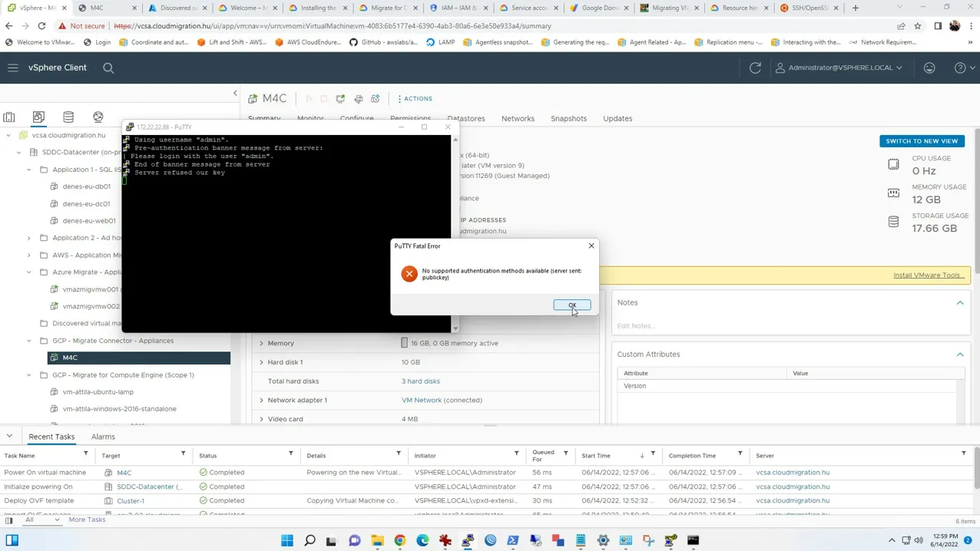
Task: Power off the M4C virtual machine
Action: (x=324, y=99)
